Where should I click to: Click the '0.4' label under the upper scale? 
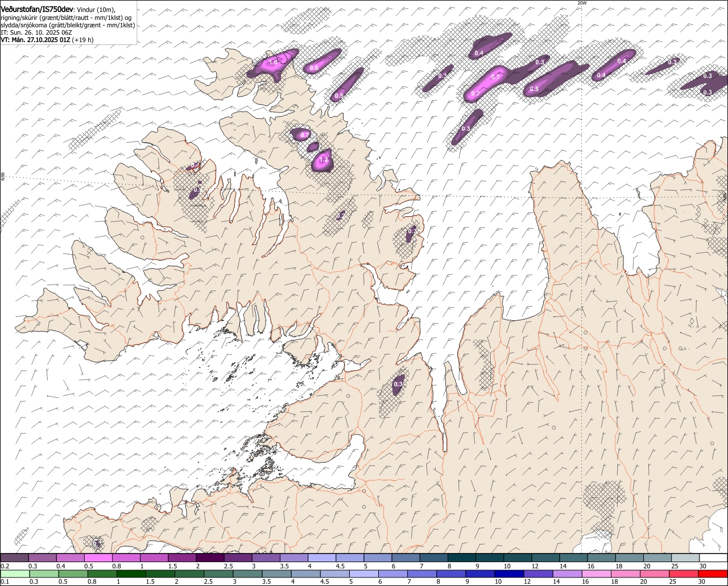(x=61, y=566)
